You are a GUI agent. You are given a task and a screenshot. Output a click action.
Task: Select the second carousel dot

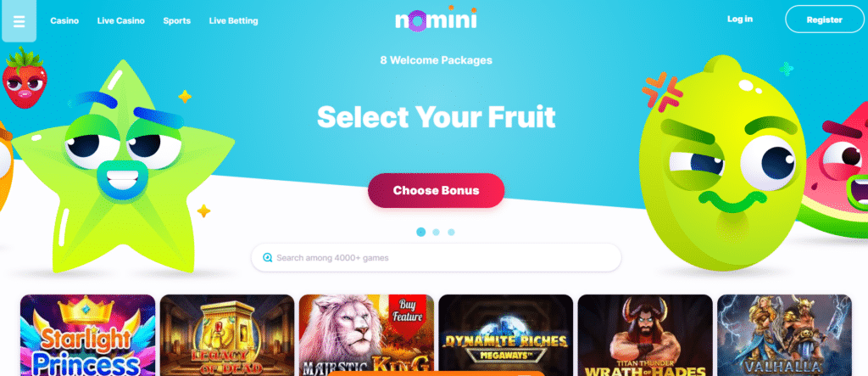pyautogui.click(x=437, y=233)
